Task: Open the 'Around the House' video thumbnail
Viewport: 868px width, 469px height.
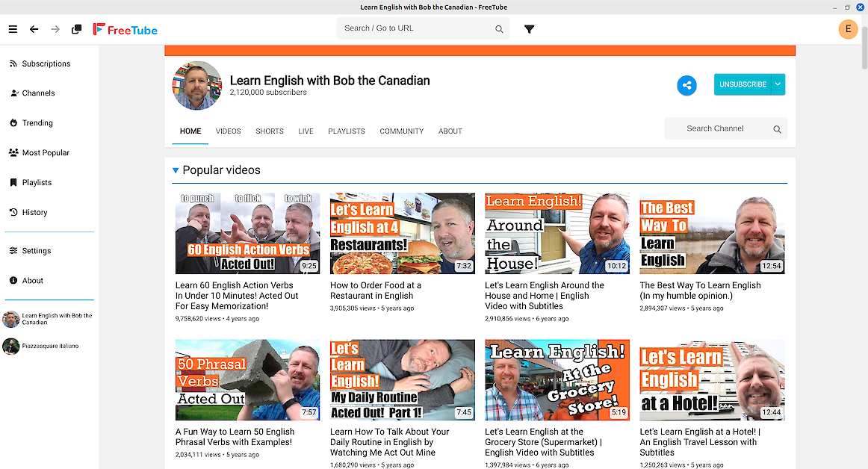Action: [x=557, y=233]
